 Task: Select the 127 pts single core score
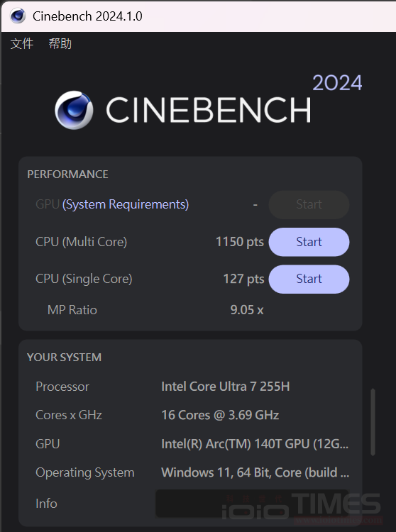click(243, 279)
